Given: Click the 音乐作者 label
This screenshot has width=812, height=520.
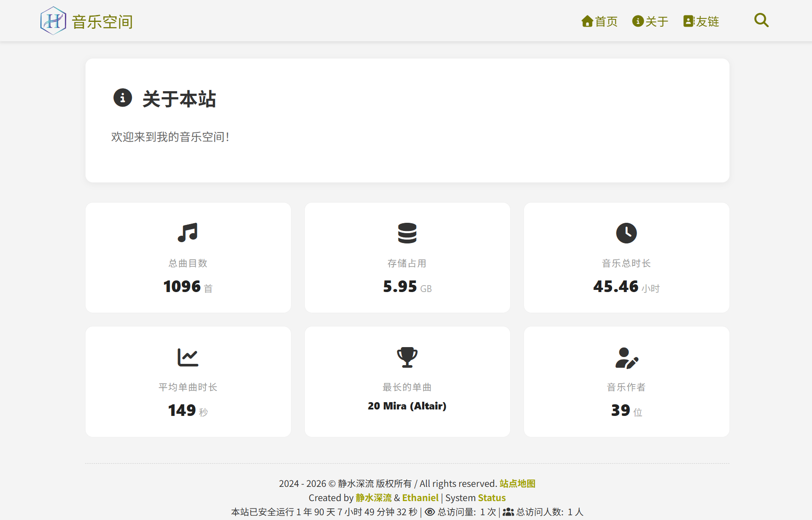Looking at the screenshot, I should (x=626, y=387).
